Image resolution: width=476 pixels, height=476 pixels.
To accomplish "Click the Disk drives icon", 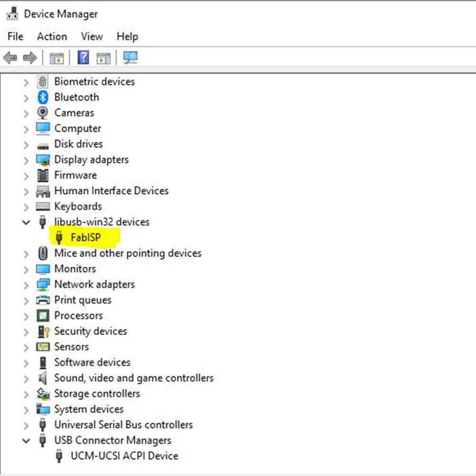I will point(43,146).
